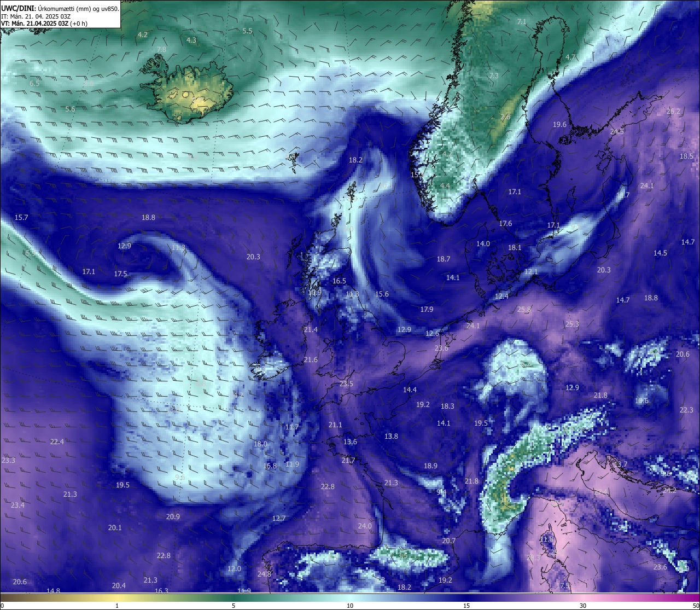Viewport: 700px width, 610px height.
Task: Click the 7.3 value over Norway
Action: (x=494, y=75)
